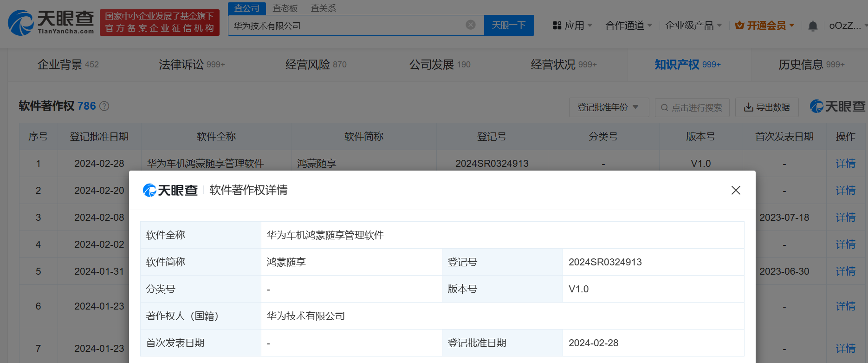Click the 首次发表日期 column header

784,137
